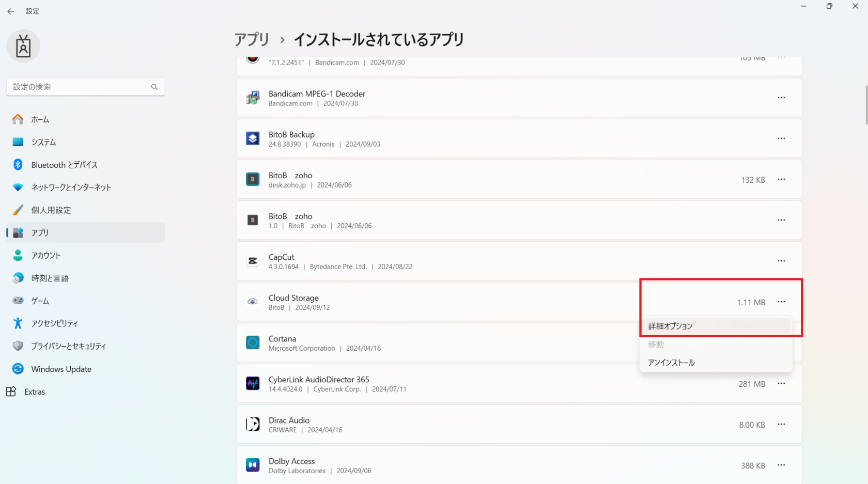Select アプリ in the sidebar
This screenshot has width=868, height=484.
86,232
